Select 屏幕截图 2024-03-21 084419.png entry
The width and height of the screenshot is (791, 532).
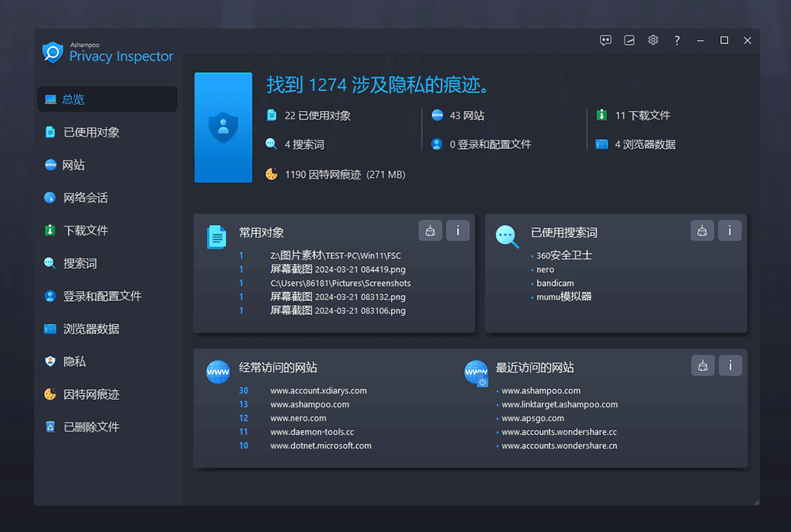(338, 269)
